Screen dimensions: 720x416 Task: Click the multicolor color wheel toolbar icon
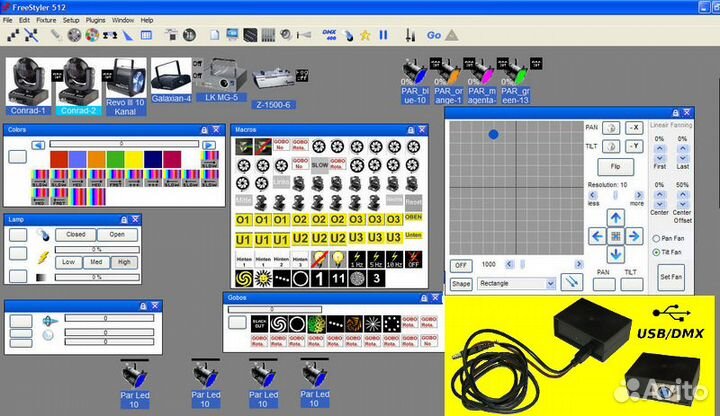(92, 35)
